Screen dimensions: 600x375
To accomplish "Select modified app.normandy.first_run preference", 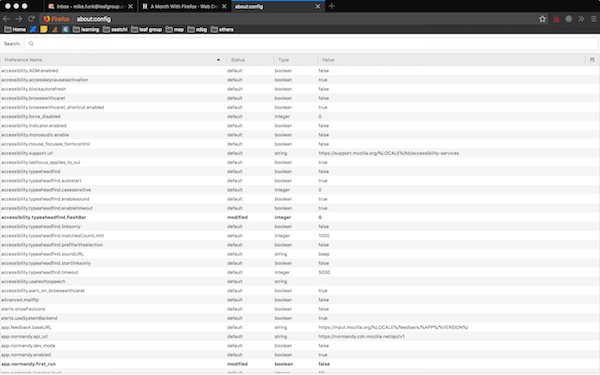I will 300,364.
